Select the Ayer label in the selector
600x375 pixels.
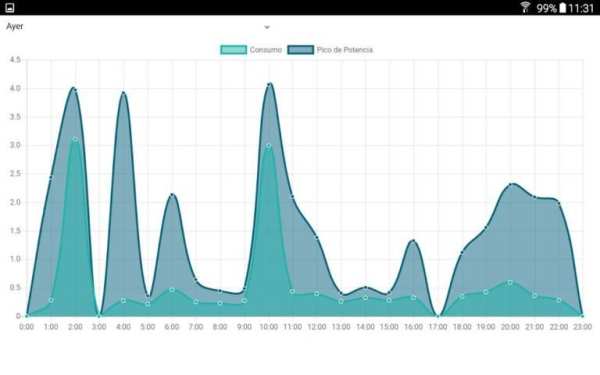(x=15, y=26)
